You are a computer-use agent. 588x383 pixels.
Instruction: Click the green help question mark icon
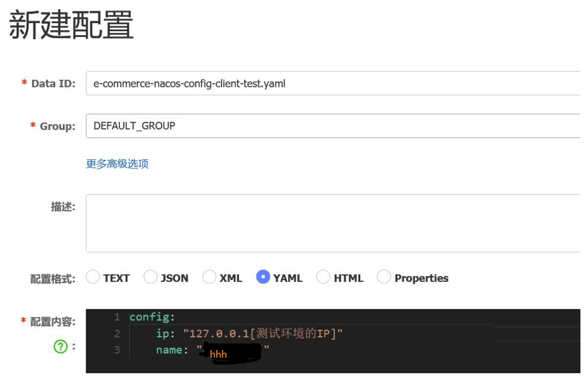point(60,346)
